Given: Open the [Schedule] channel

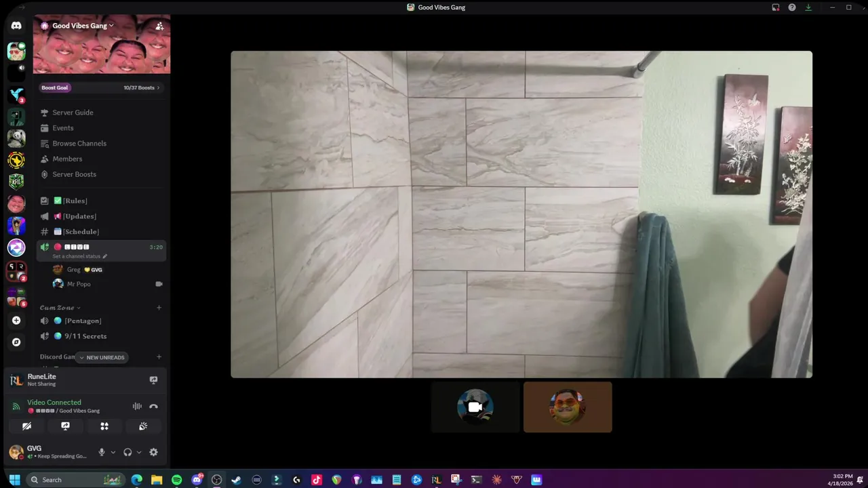Looking at the screenshot, I should click(x=101, y=232).
